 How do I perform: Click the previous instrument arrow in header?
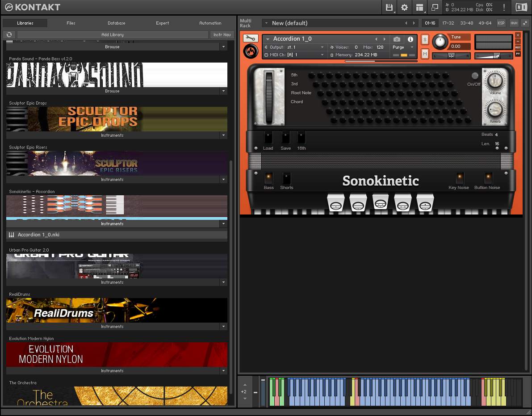[x=376, y=39]
